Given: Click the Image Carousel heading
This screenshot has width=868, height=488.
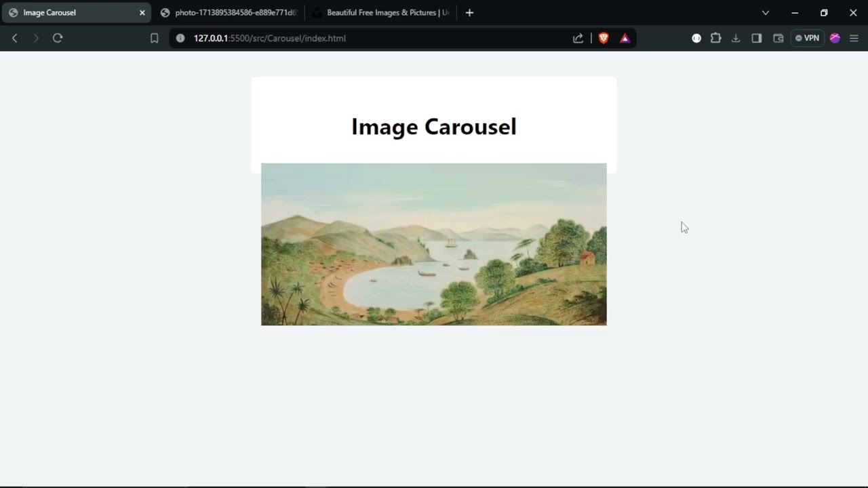Looking at the screenshot, I should pyautogui.click(x=434, y=126).
